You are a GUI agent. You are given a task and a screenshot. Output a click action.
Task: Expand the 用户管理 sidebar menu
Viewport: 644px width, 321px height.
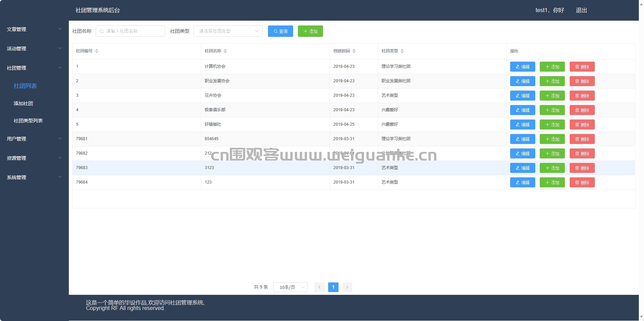[34, 139]
